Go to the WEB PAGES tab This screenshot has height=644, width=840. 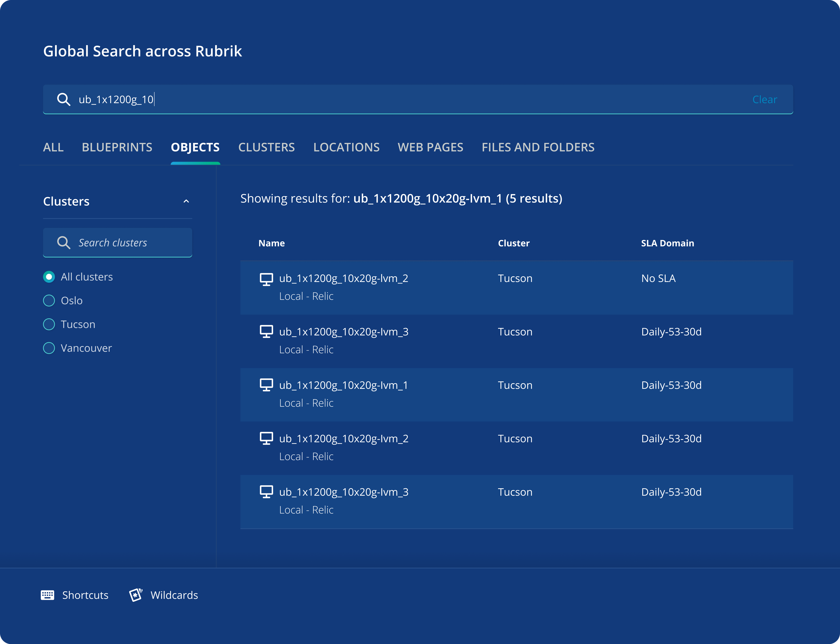[431, 147]
